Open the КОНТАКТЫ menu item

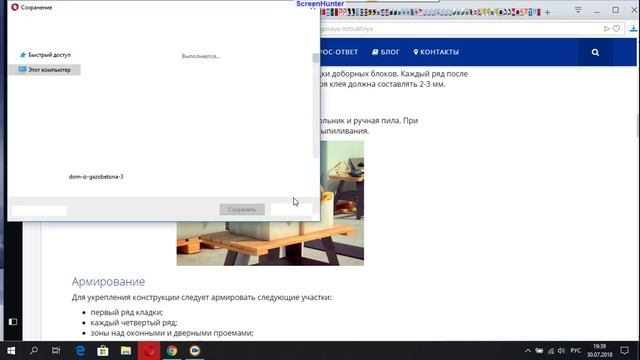(x=436, y=52)
